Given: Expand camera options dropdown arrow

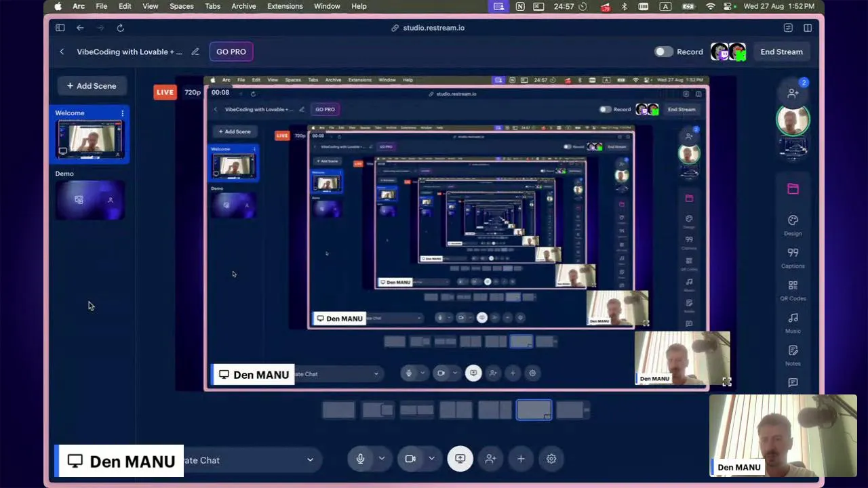Looking at the screenshot, I should pyautogui.click(x=431, y=459).
